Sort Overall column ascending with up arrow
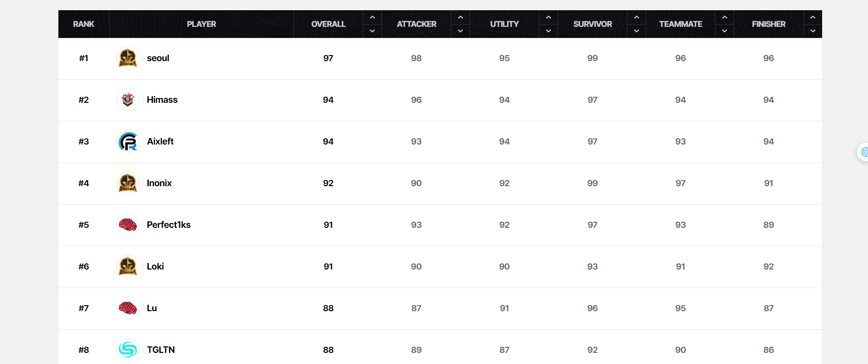This screenshot has width=868, height=364. pyautogui.click(x=372, y=18)
